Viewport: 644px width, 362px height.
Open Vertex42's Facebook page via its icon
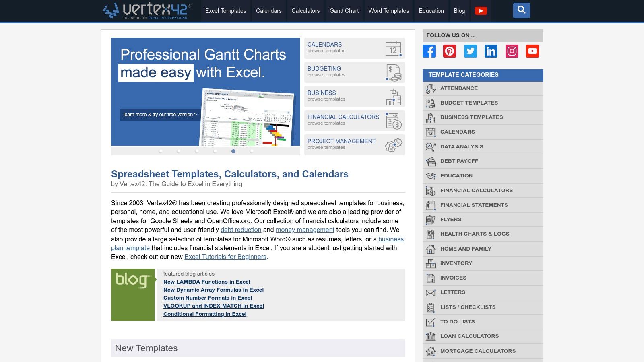point(429,51)
